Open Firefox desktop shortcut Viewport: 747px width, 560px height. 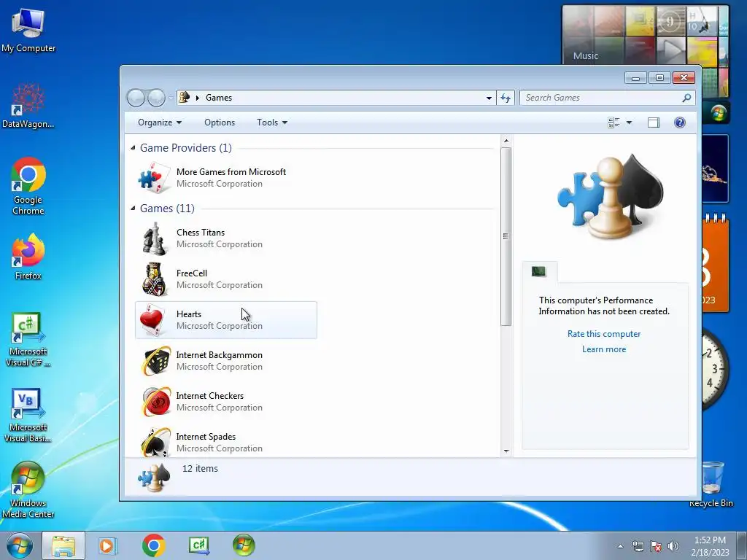pyautogui.click(x=28, y=256)
